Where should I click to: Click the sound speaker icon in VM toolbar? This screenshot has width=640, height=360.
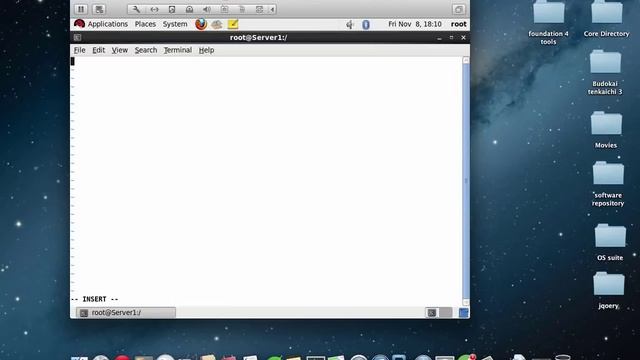[x=207, y=9]
